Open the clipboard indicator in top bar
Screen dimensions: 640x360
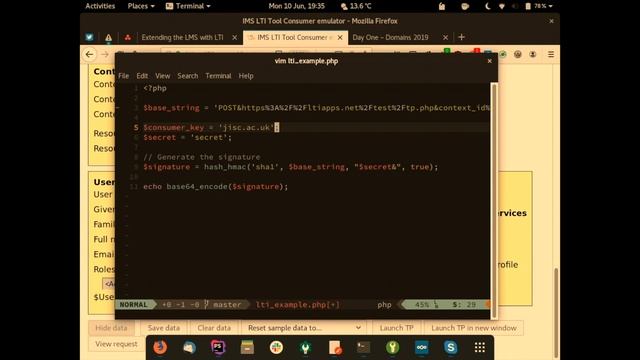[442, 6]
